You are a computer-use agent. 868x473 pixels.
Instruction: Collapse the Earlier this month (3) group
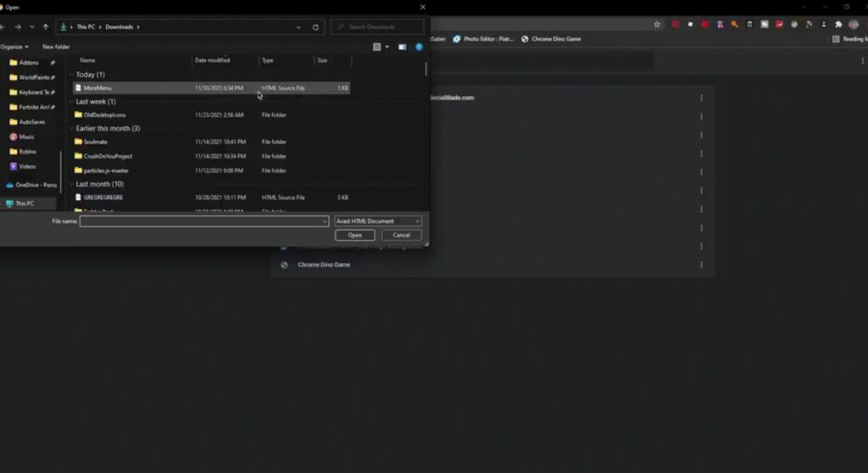tap(71, 128)
